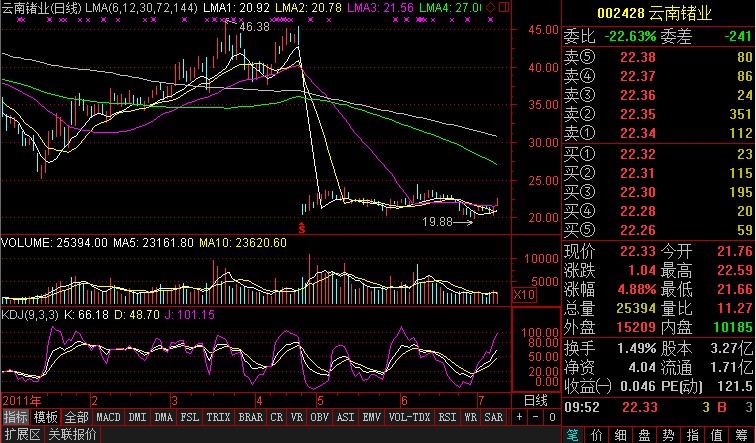This screenshot has height=443, width=756.
Task: Open the 关联报价 button
Action: 72,434
